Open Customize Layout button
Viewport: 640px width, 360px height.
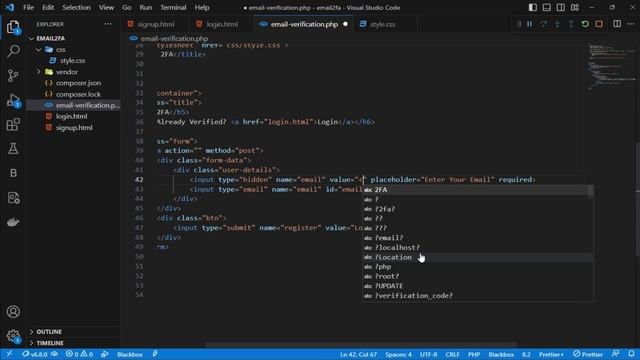point(575,7)
